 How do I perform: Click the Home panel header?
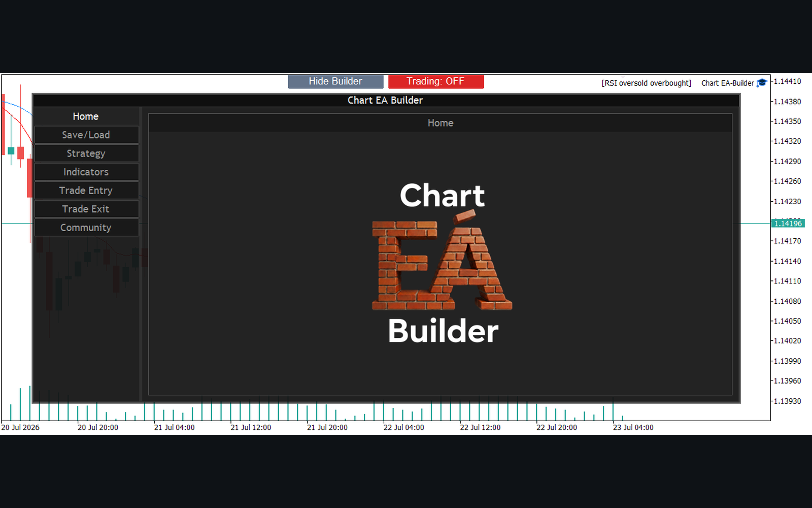(441, 123)
